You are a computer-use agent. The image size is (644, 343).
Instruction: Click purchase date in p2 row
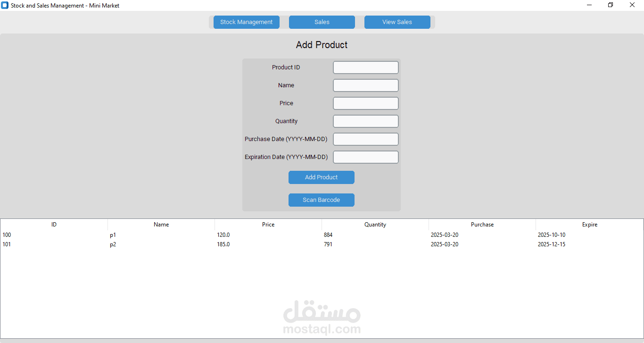point(445,244)
